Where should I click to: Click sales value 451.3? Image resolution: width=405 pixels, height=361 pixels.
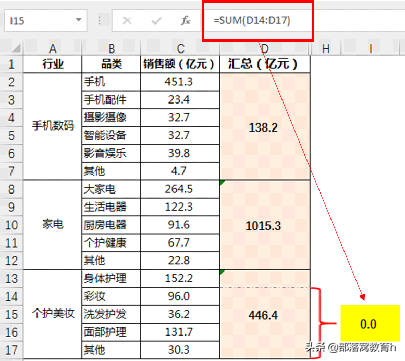point(180,82)
